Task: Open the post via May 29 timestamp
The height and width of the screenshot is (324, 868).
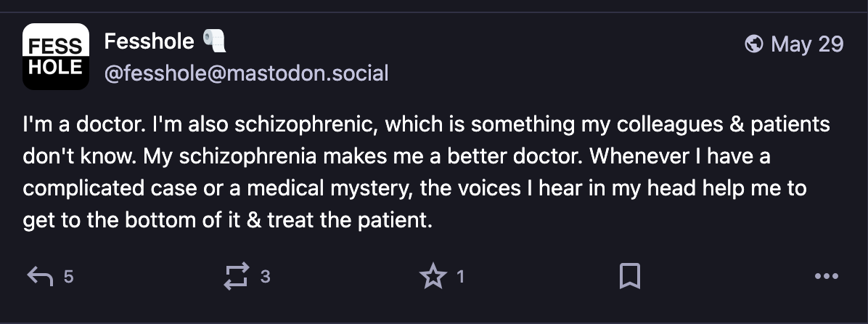Action: click(807, 44)
